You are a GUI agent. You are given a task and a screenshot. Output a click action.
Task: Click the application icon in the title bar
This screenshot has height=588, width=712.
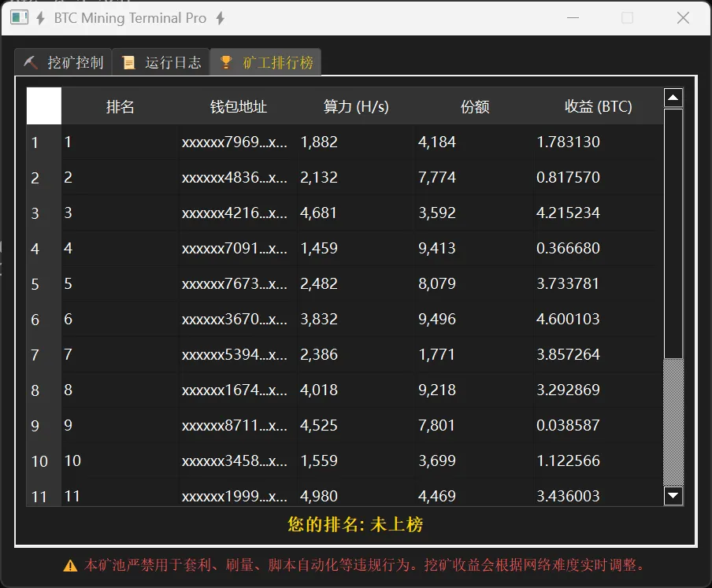(18, 16)
